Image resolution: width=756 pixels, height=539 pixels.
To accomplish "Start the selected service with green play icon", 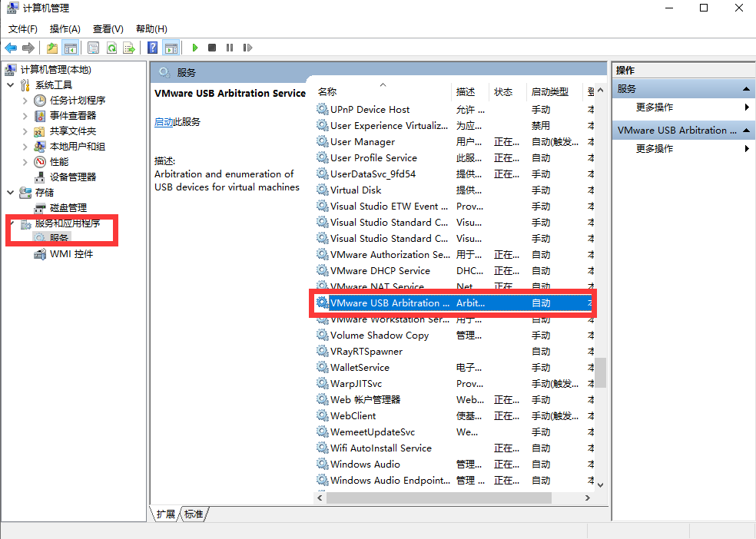I will pyautogui.click(x=194, y=48).
